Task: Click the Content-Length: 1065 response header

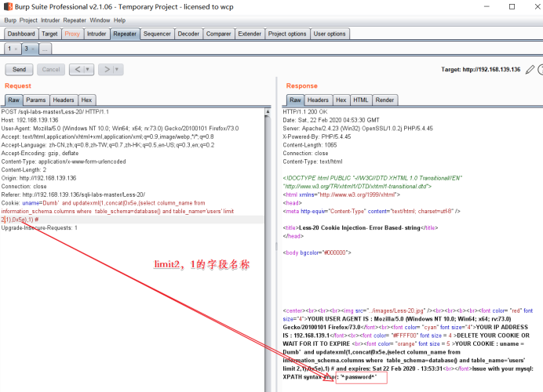Action: click(310, 145)
